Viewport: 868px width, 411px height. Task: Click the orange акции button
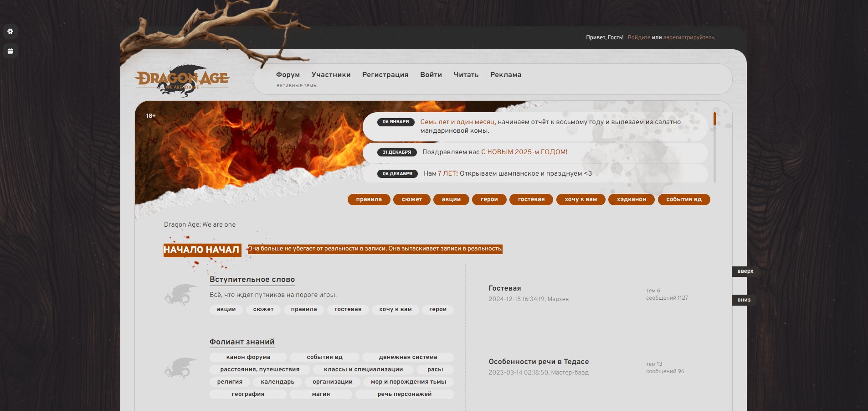click(x=451, y=199)
